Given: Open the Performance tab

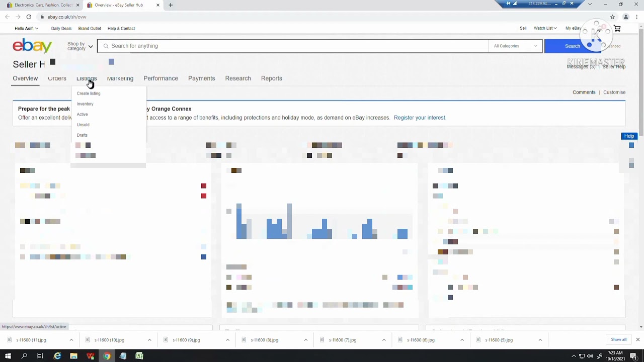Looking at the screenshot, I should [x=160, y=78].
